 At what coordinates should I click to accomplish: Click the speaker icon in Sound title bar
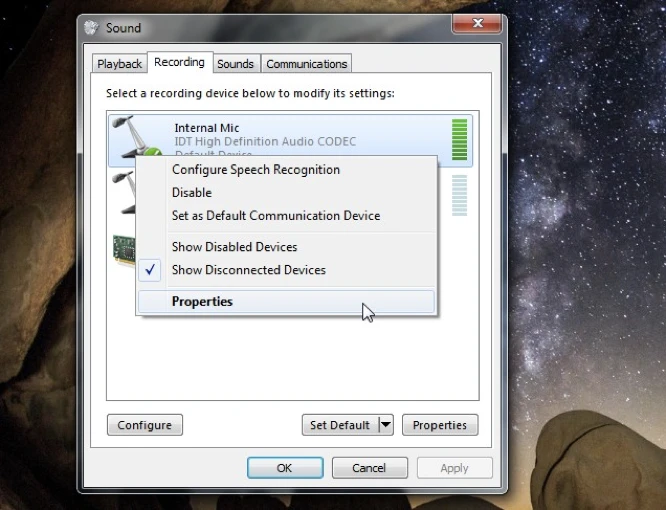point(93,28)
